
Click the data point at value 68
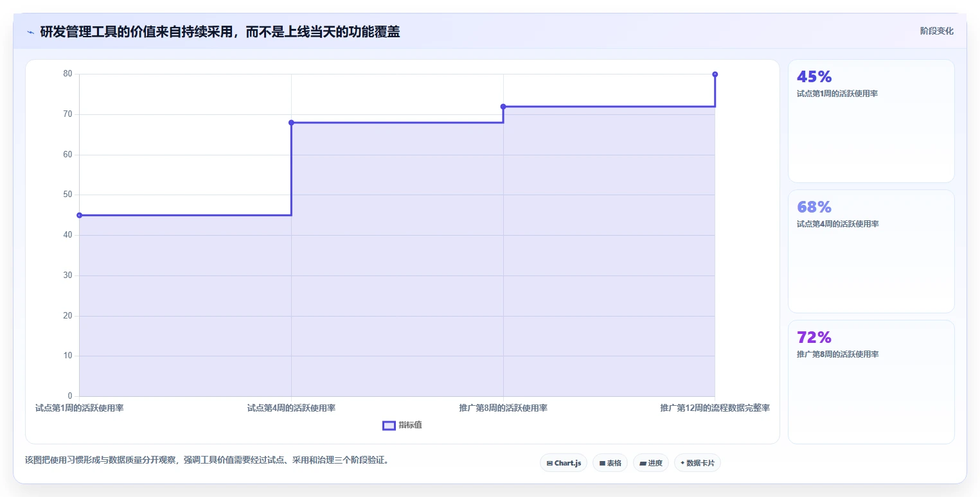[x=291, y=123]
